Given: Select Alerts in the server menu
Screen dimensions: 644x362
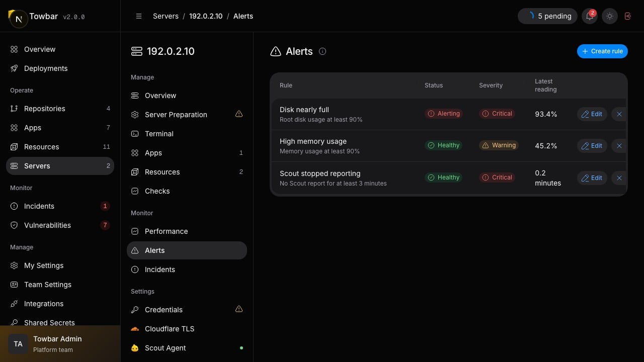Looking at the screenshot, I should tap(187, 250).
